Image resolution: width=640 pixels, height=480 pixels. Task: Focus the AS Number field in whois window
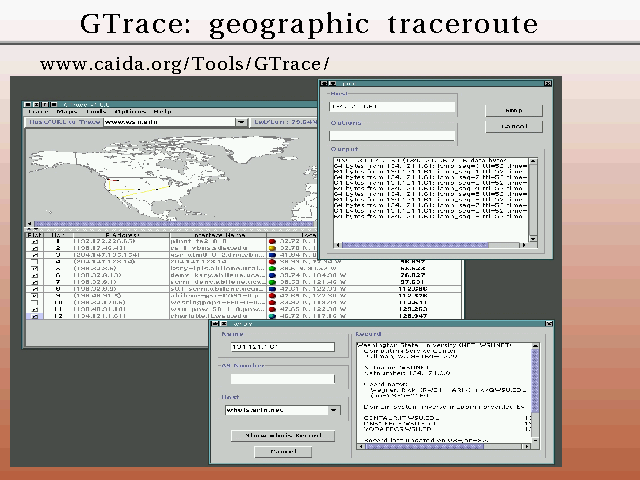tap(282, 379)
